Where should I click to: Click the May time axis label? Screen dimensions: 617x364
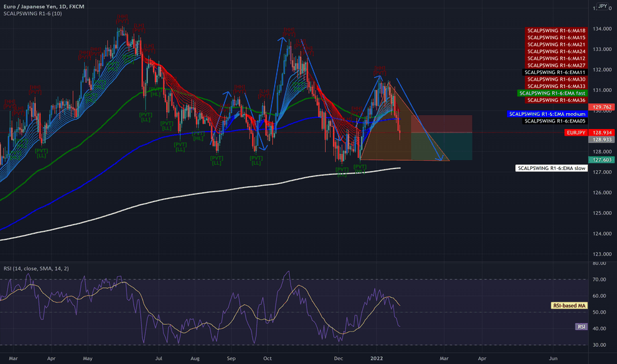[x=88, y=359]
